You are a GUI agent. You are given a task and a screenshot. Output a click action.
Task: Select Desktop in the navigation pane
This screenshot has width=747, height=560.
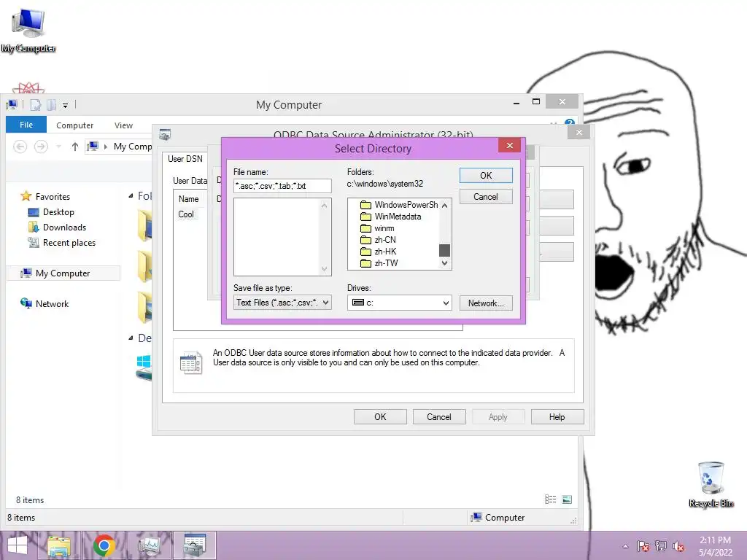point(58,212)
